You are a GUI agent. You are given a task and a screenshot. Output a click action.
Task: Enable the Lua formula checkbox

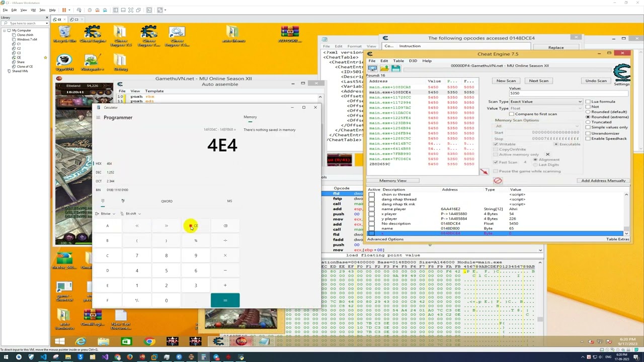(x=588, y=102)
